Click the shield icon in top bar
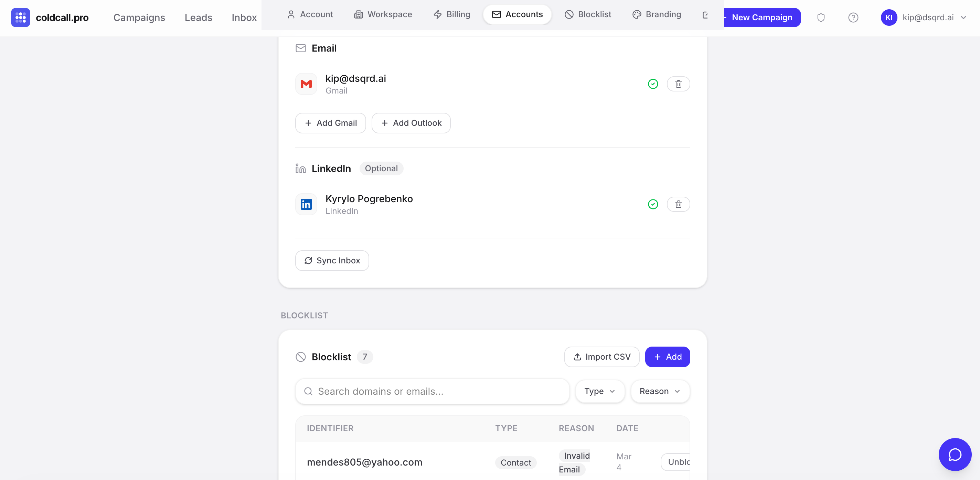The width and height of the screenshot is (980, 480). 821,18
